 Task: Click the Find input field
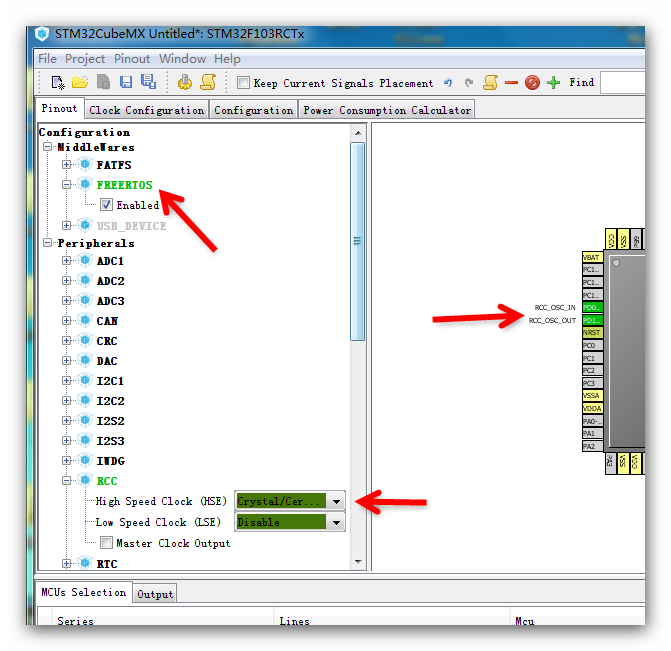pyautogui.click(x=623, y=82)
